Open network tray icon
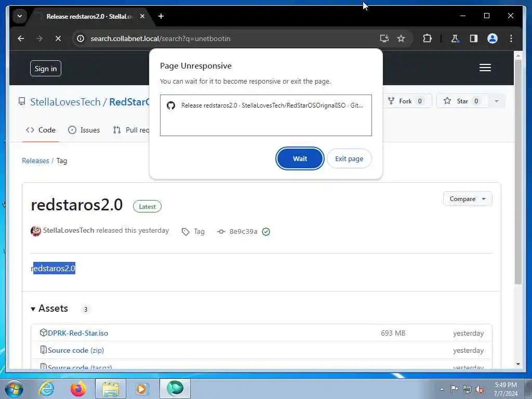 [x=467, y=389]
